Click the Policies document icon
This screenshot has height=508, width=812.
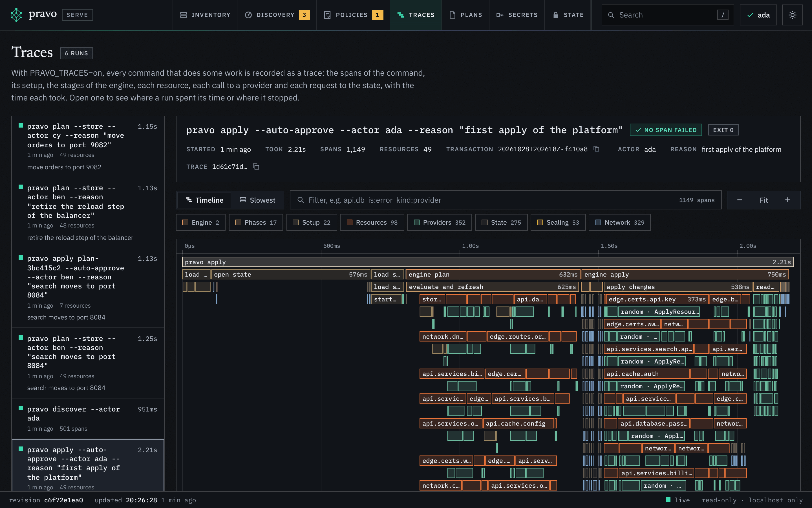[x=328, y=15]
